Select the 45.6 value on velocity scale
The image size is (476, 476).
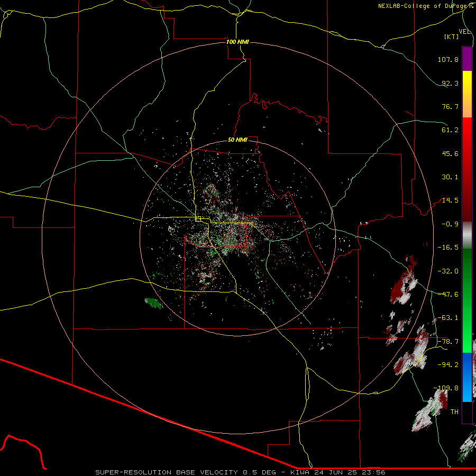(x=450, y=153)
